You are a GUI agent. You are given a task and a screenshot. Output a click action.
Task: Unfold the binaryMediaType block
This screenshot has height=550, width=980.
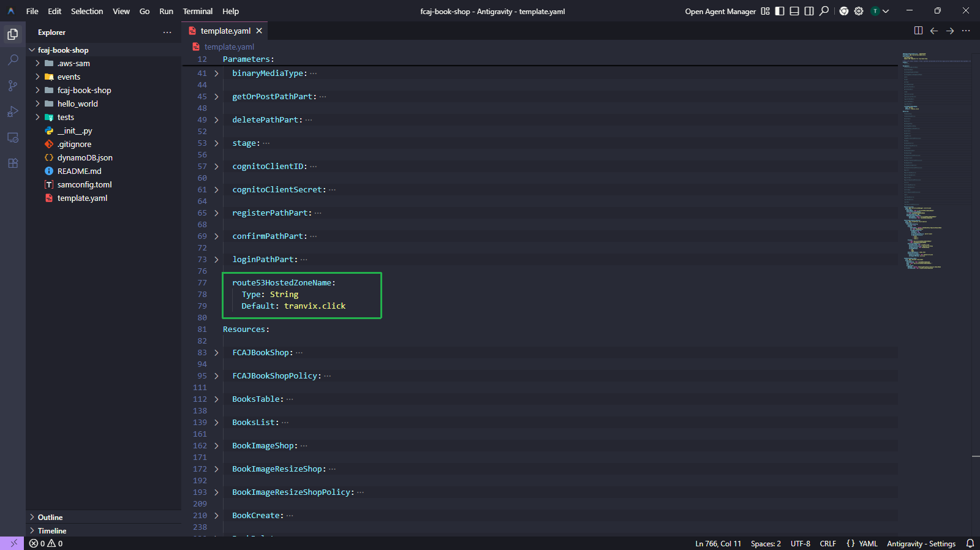tap(216, 73)
